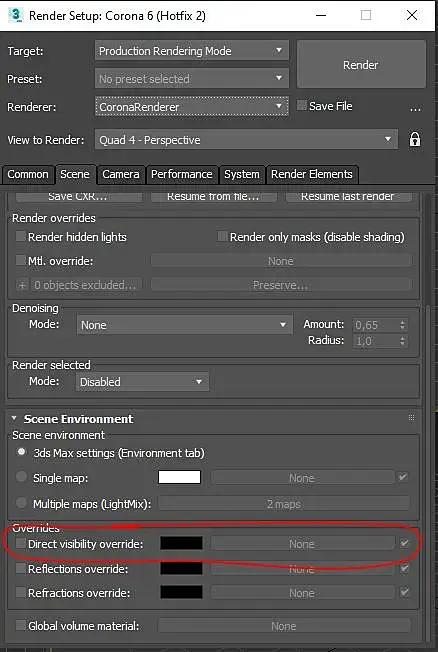Click the 3ds Max app icon in title bar

point(17,15)
